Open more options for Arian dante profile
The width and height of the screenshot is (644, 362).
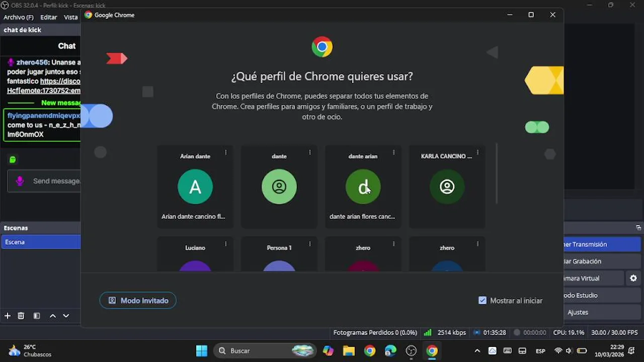pos(225,152)
